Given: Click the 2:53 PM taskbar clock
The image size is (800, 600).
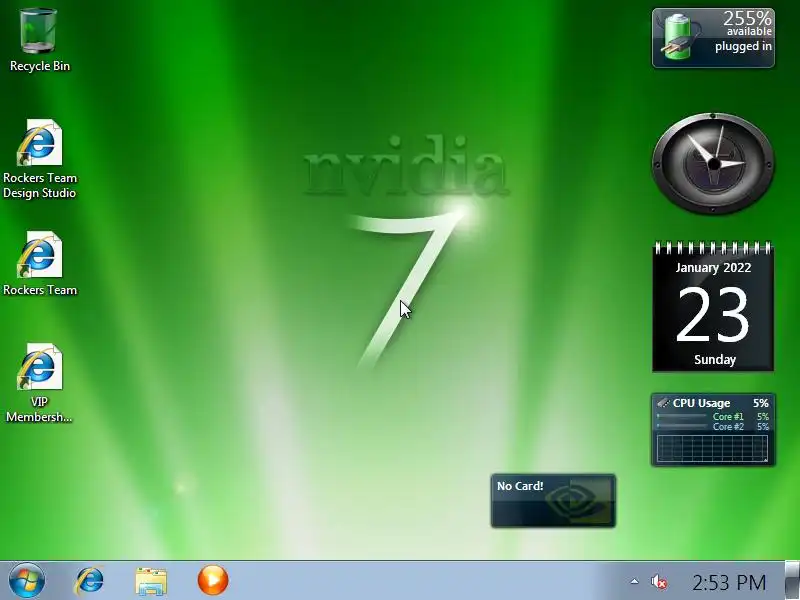Looking at the screenshot, I should pos(729,582).
